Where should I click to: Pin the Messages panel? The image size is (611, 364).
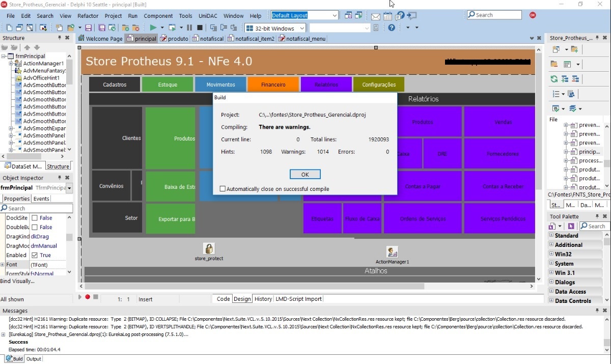(597, 310)
